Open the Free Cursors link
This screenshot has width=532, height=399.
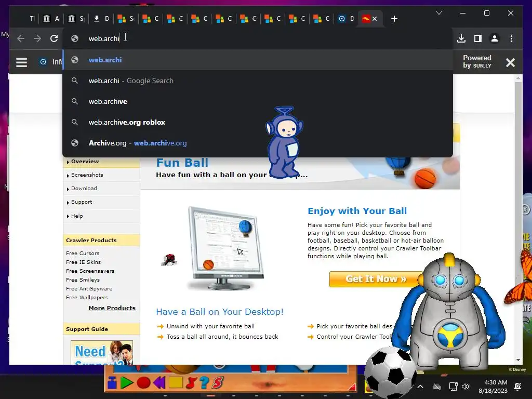click(83, 254)
